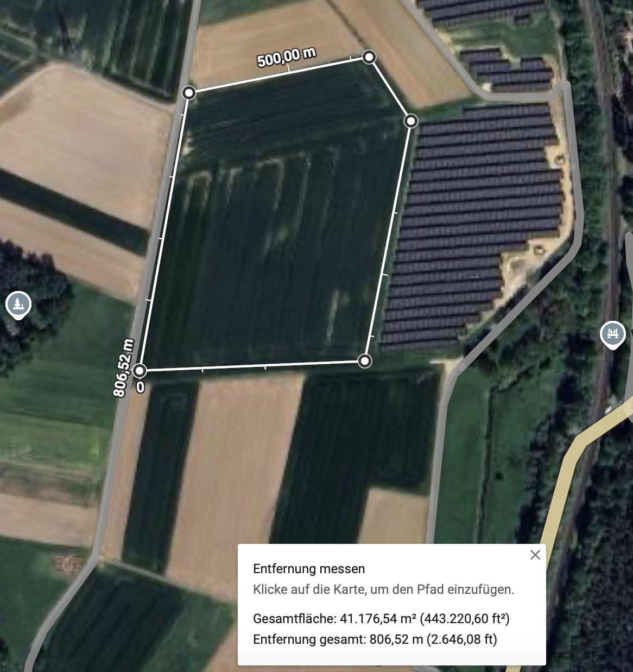The image size is (633, 672).
Task: Click the 806,52 m distance label
Action: tap(123, 367)
